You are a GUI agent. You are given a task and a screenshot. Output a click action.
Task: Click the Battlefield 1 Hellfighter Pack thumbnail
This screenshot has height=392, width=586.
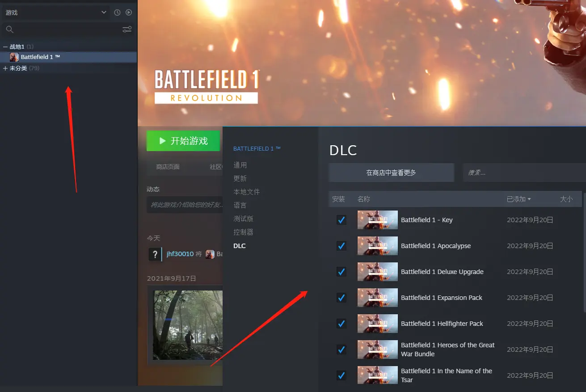tap(377, 324)
